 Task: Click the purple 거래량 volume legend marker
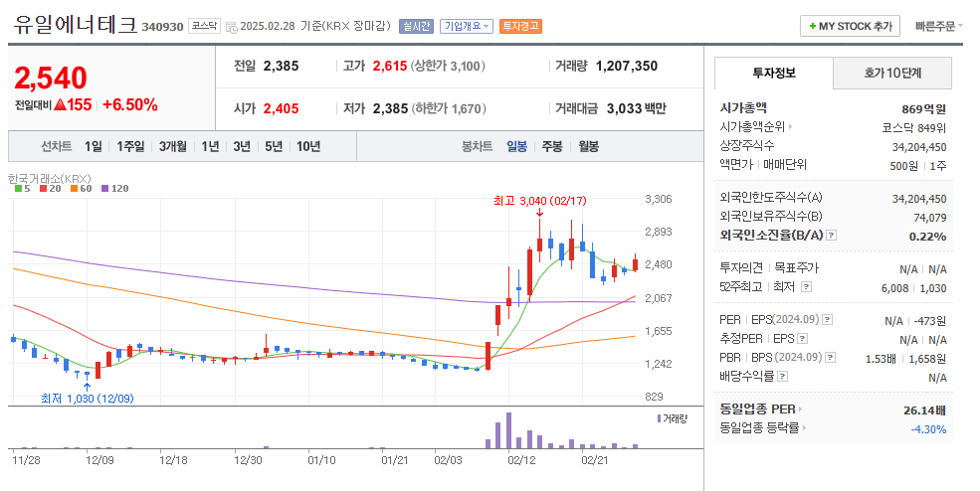(659, 418)
